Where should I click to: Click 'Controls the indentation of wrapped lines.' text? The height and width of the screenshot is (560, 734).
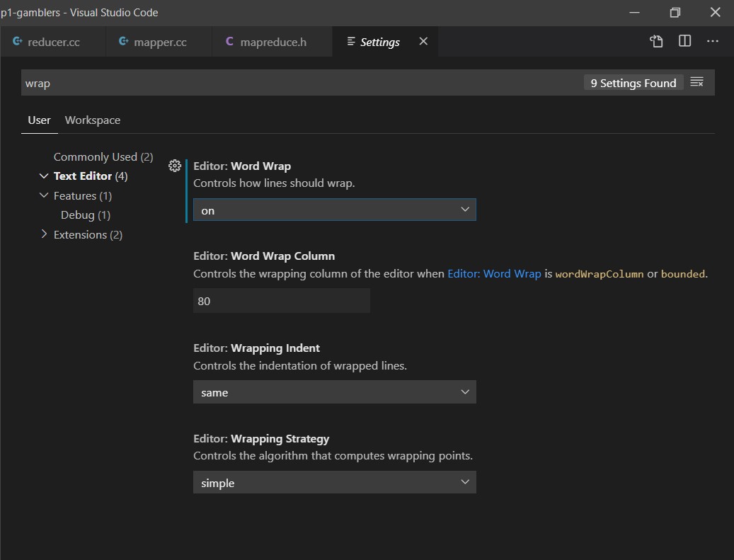tap(300, 366)
